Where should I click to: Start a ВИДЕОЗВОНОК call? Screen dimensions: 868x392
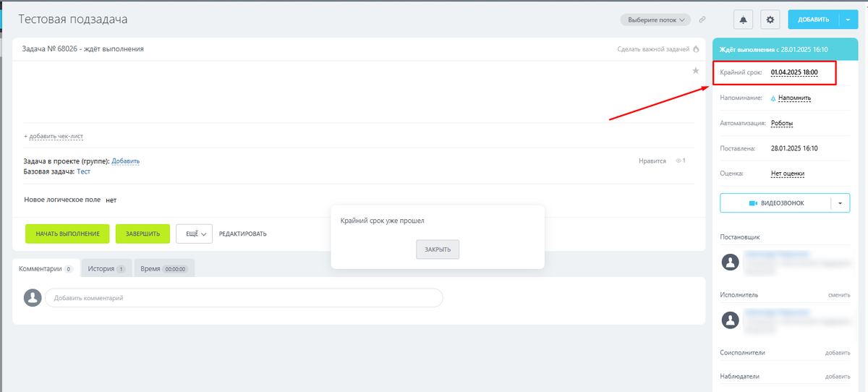coord(775,203)
